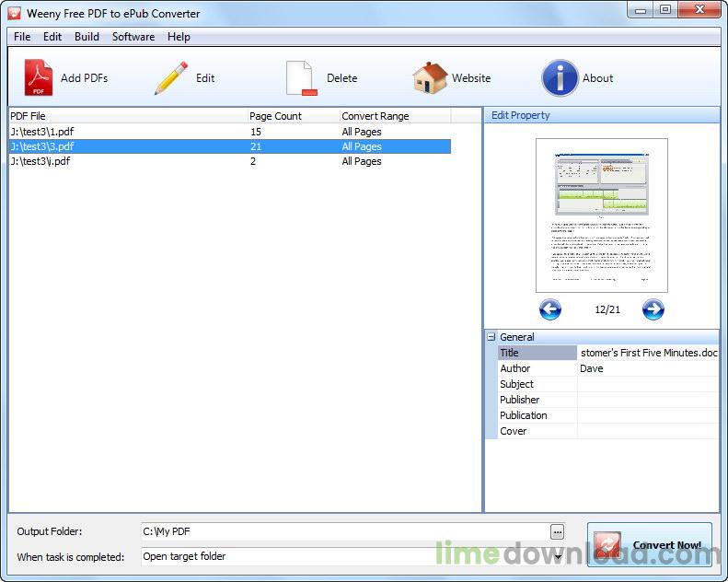Go to previous preview page arrow
The image size is (728, 582).
click(x=550, y=309)
